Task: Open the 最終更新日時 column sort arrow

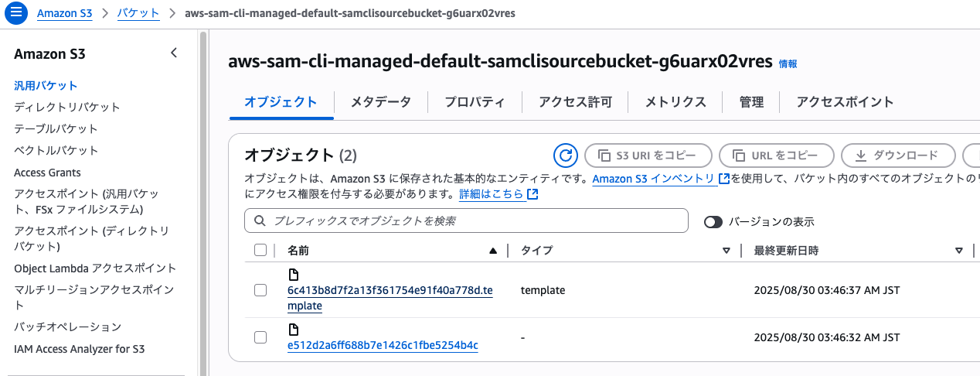Action: [959, 251]
